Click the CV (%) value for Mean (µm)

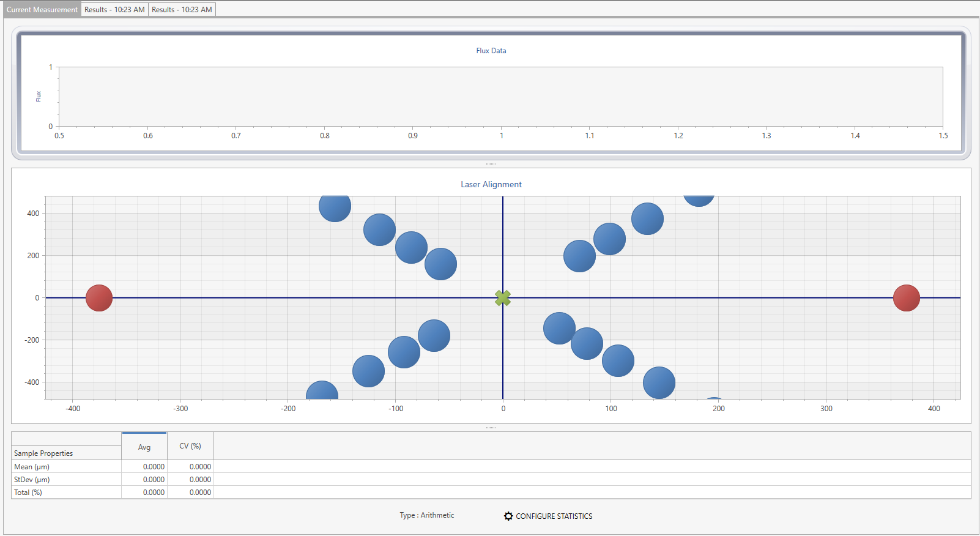191,467
